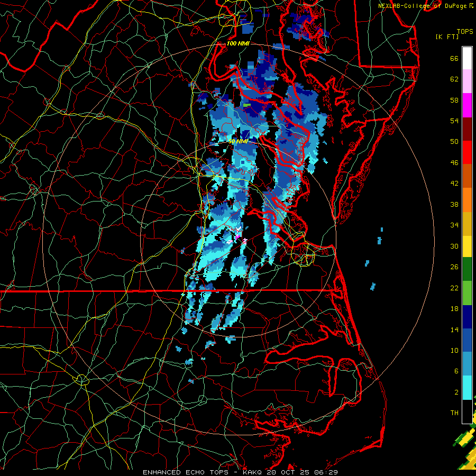Click the small light green echo pixel

tap(247, 105)
